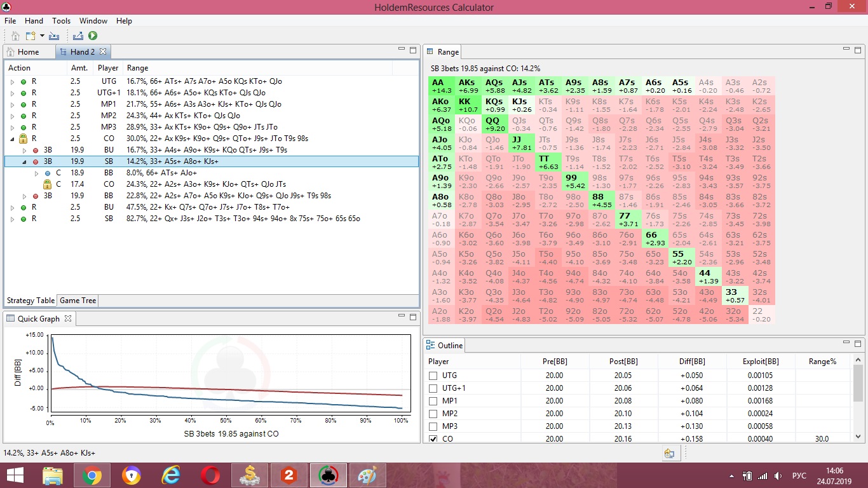Check the UTG checkbox in Outline
The width and height of the screenshot is (868, 488).
coord(433,376)
